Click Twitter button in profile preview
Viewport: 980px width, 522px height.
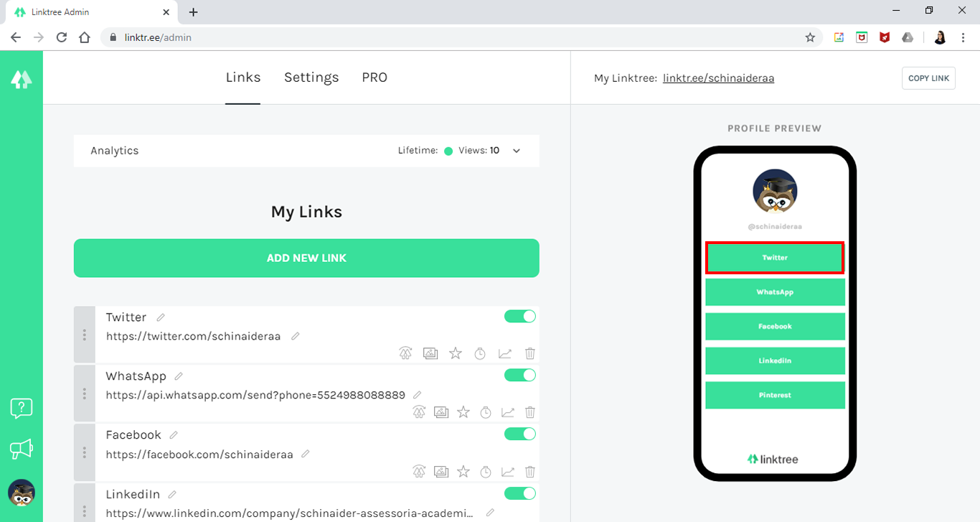click(775, 258)
